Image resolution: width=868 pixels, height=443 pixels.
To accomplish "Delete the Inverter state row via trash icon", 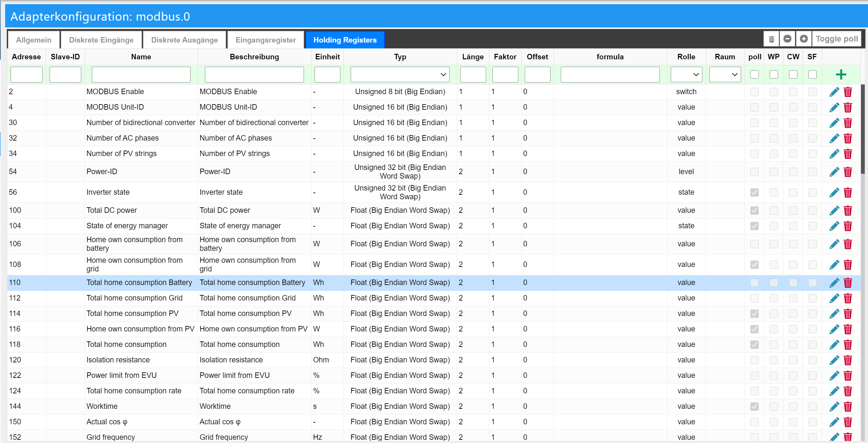I will pos(848,192).
